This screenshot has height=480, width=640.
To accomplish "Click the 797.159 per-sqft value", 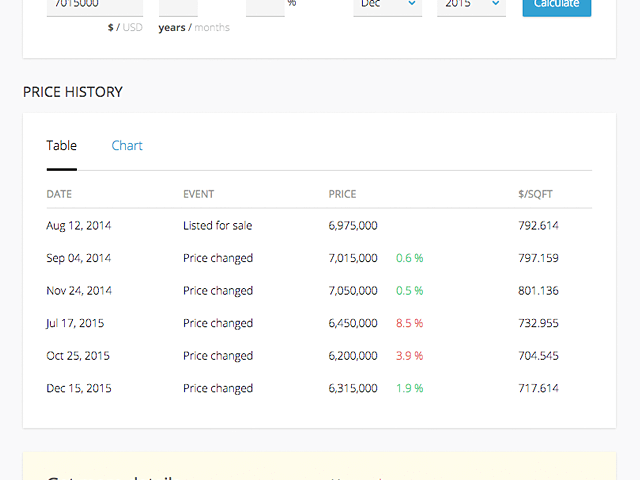I will [x=538, y=258].
